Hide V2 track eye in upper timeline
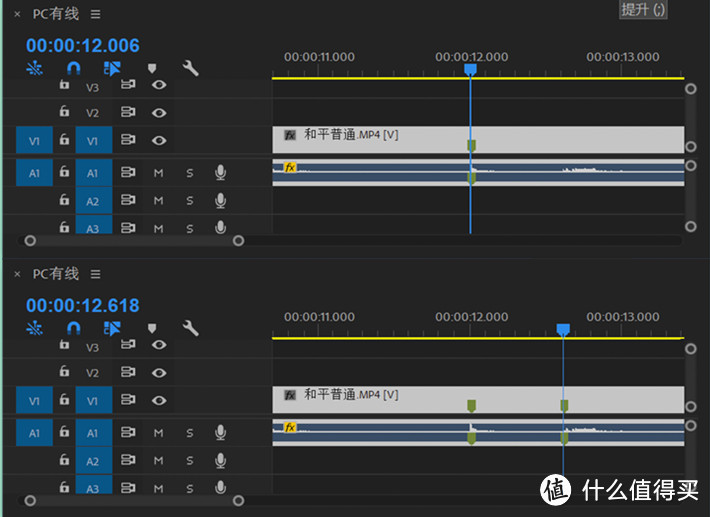 pyautogui.click(x=159, y=113)
